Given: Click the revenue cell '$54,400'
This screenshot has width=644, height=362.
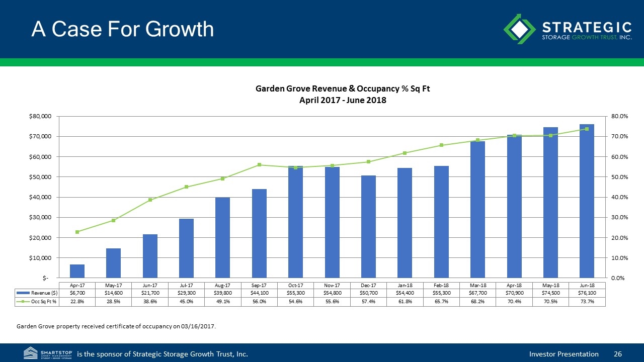Looking at the screenshot, I should [x=405, y=293].
